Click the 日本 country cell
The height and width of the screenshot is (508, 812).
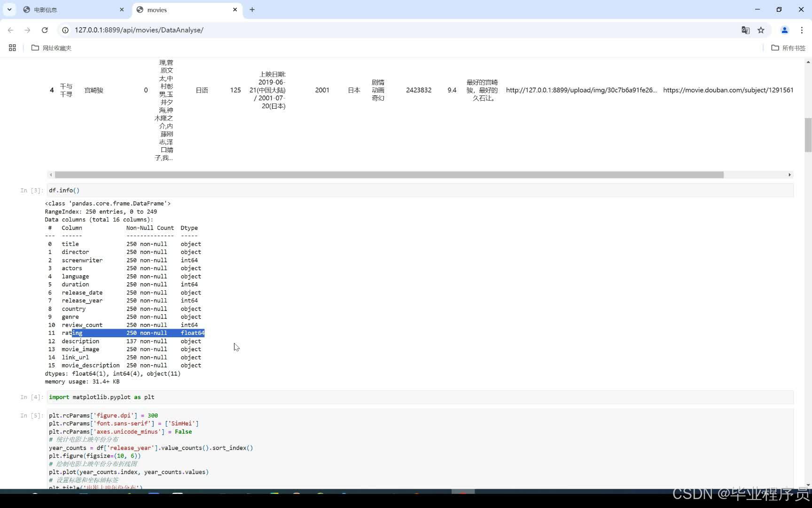[x=354, y=90]
